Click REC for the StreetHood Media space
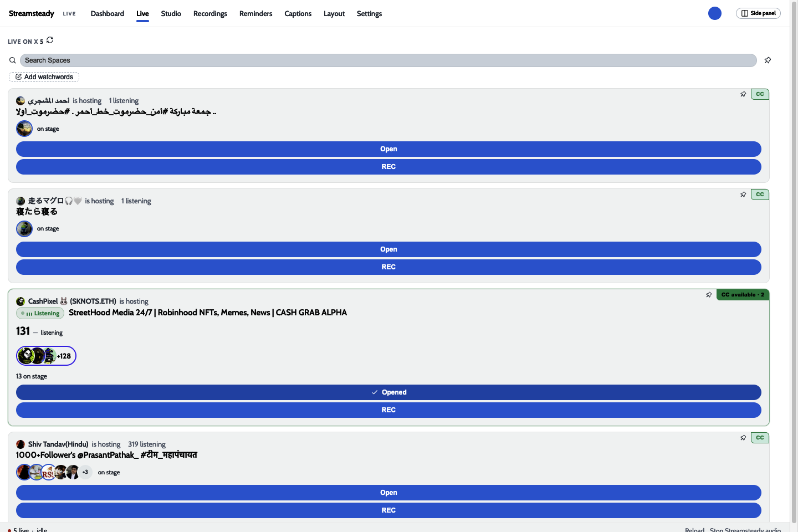798x532 pixels. pyautogui.click(x=388, y=410)
